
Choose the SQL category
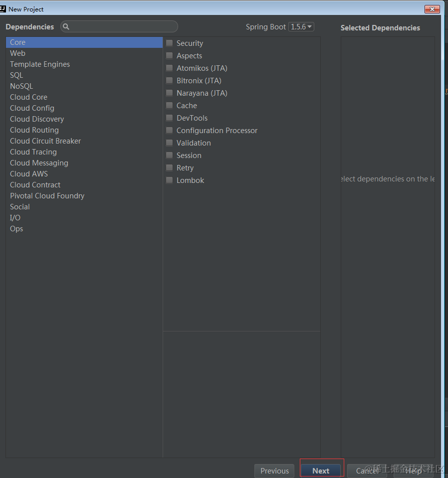(x=84, y=75)
